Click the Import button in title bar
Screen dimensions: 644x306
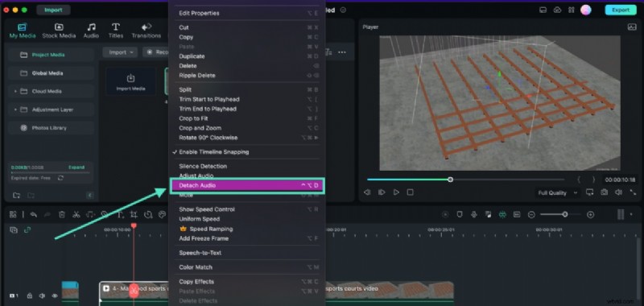(x=53, y=10)
